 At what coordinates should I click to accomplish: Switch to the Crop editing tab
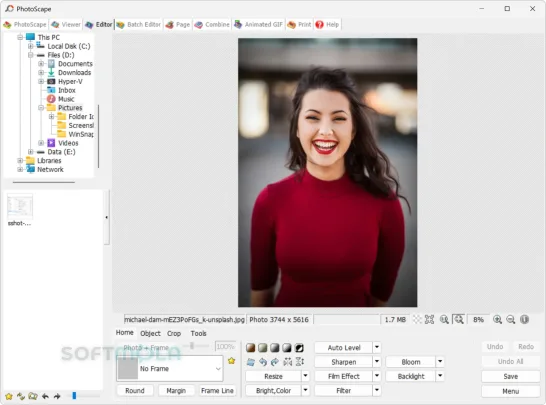(174, 333)
